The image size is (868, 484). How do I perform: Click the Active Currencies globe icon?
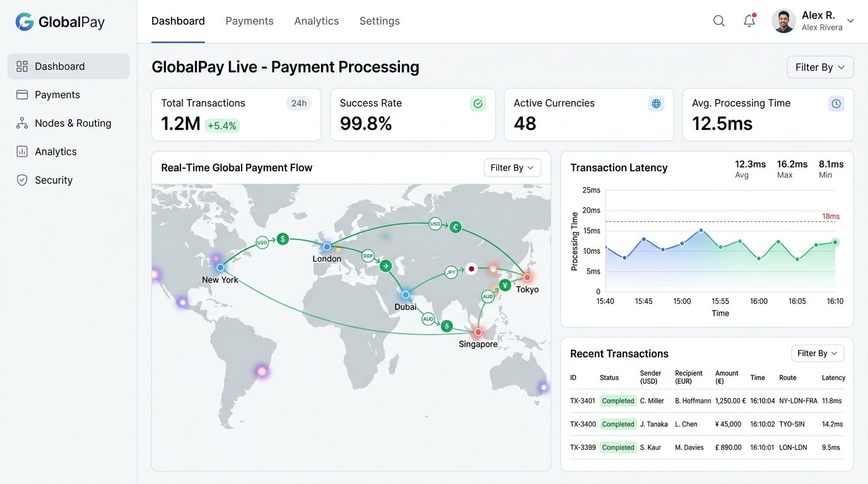[657, 104]
